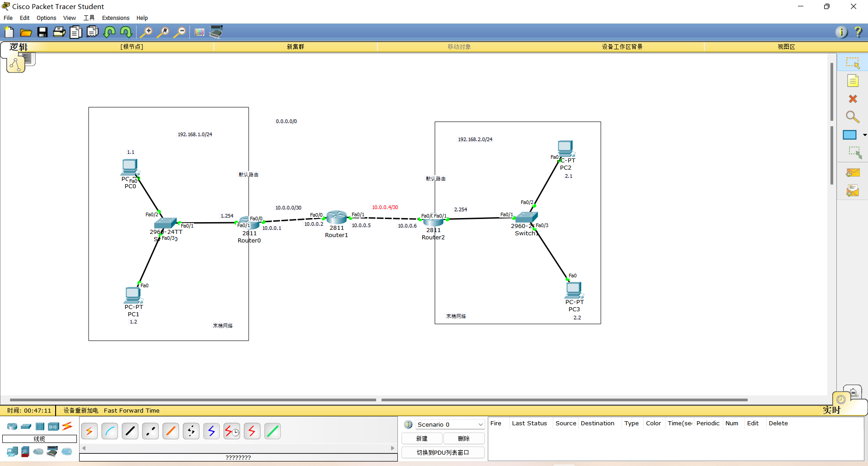Pick the orange fiber cable

[x=171, y=431]
